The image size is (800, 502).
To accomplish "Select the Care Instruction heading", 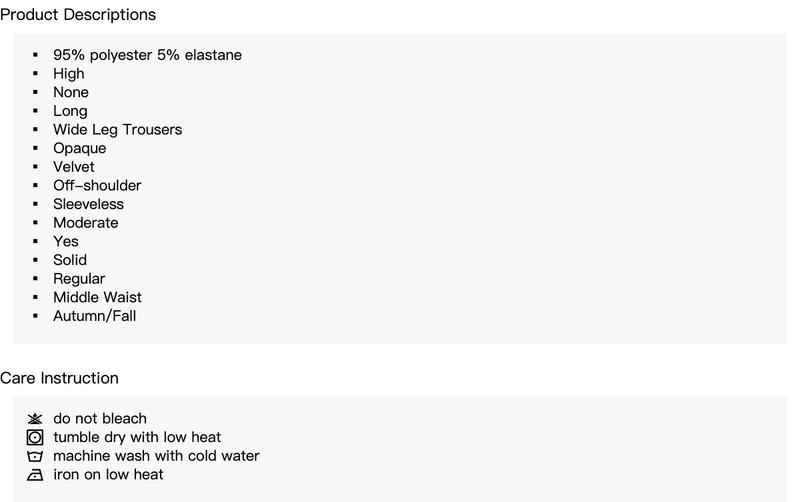I will 59,378.
